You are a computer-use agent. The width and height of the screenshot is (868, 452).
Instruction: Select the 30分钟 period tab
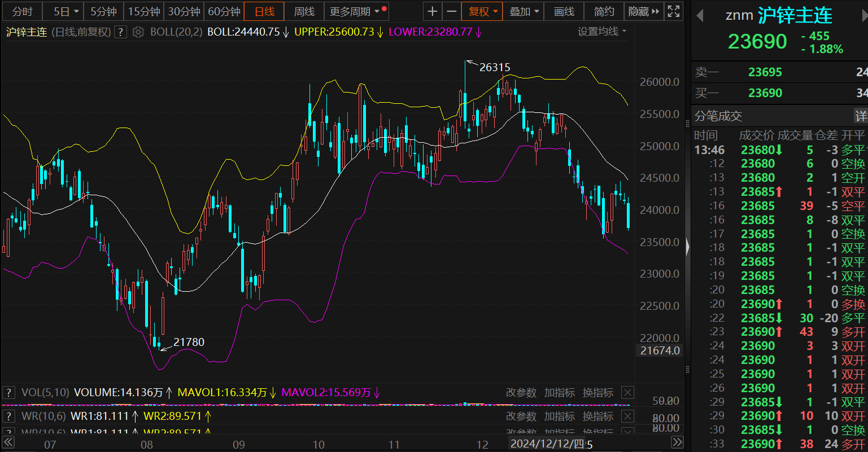(x=184, y=11)
